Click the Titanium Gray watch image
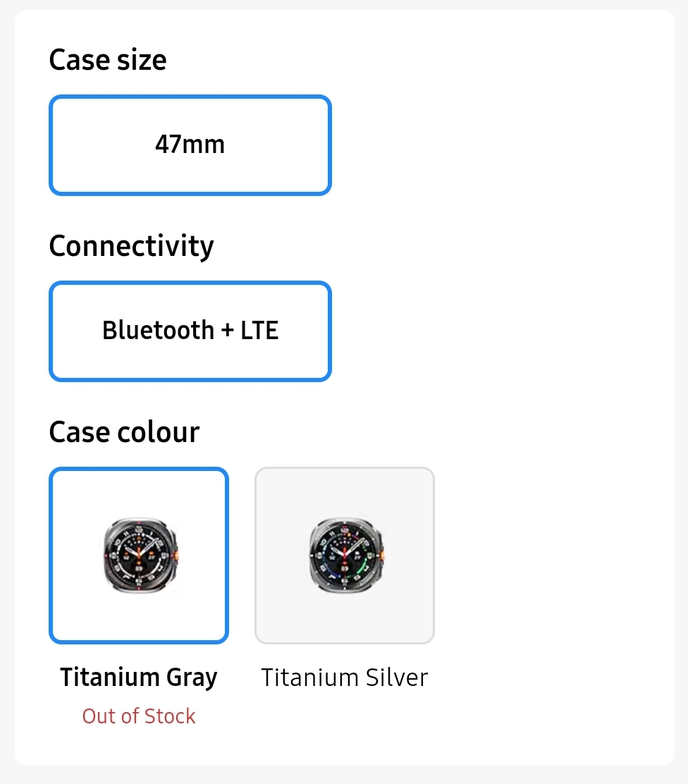The image size is (688, 784). pos(140,556)
